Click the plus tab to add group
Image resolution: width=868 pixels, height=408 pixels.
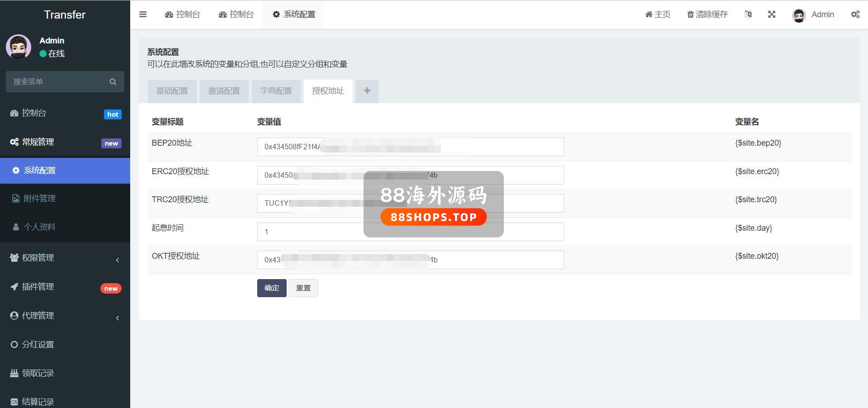point(367,91)
